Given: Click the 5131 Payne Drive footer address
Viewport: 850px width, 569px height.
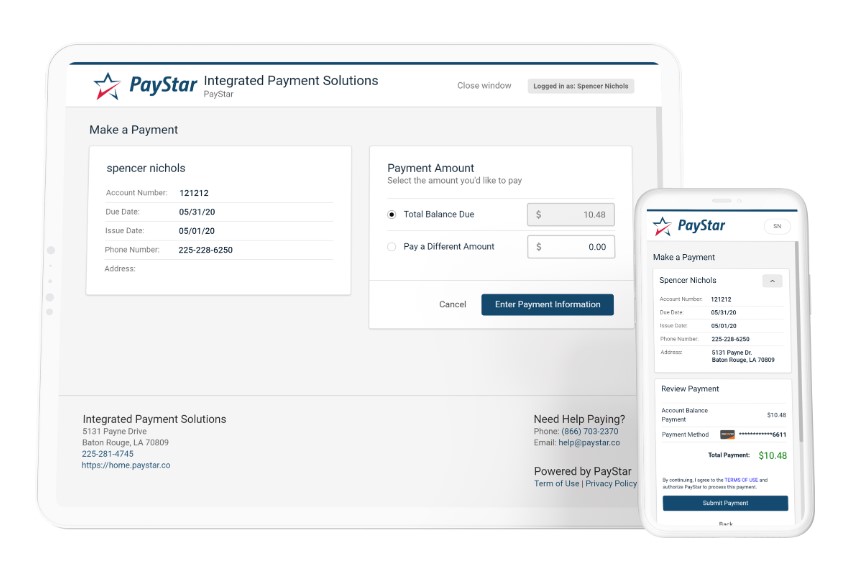Looking at the screenshot, I should click(x=114, y=431).
